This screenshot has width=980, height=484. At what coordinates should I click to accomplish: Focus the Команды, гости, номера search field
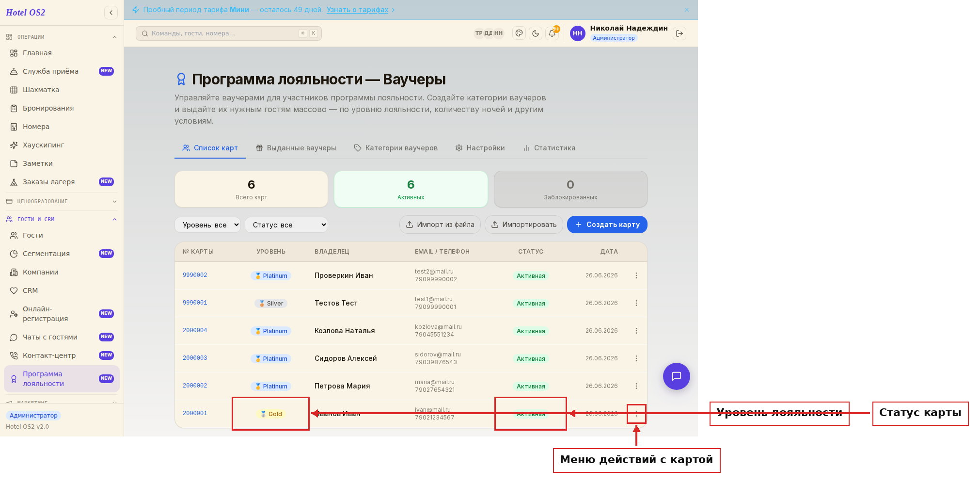pyautogui.click(x=229, y=33)
